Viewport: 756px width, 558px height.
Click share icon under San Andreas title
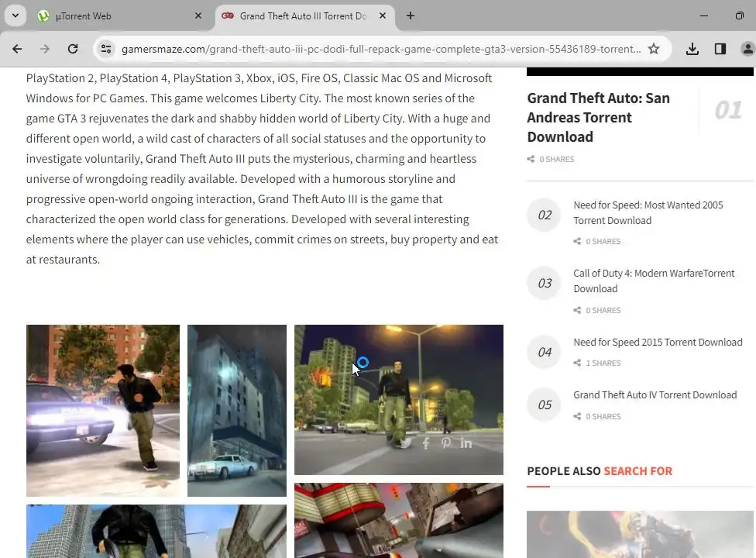point(531,159)
